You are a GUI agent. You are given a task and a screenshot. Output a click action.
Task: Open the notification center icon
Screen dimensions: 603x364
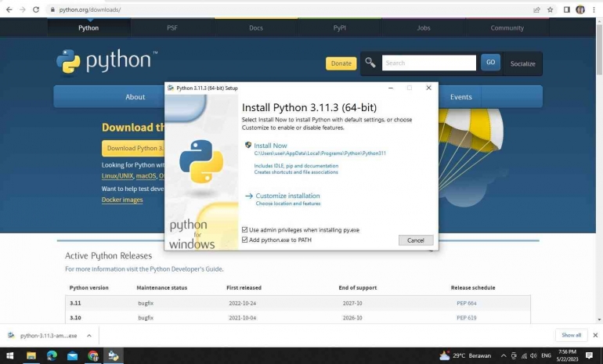click(589, 355)
